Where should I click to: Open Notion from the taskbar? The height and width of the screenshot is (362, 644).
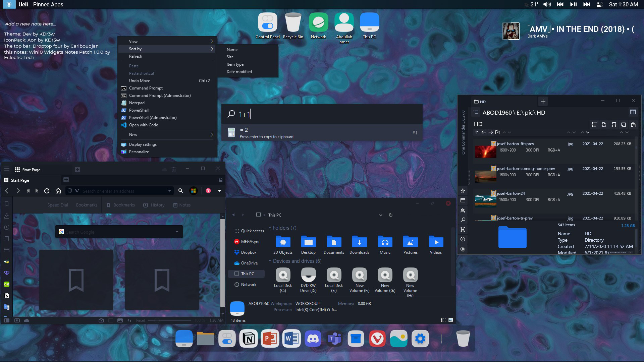tap(249, 339)
